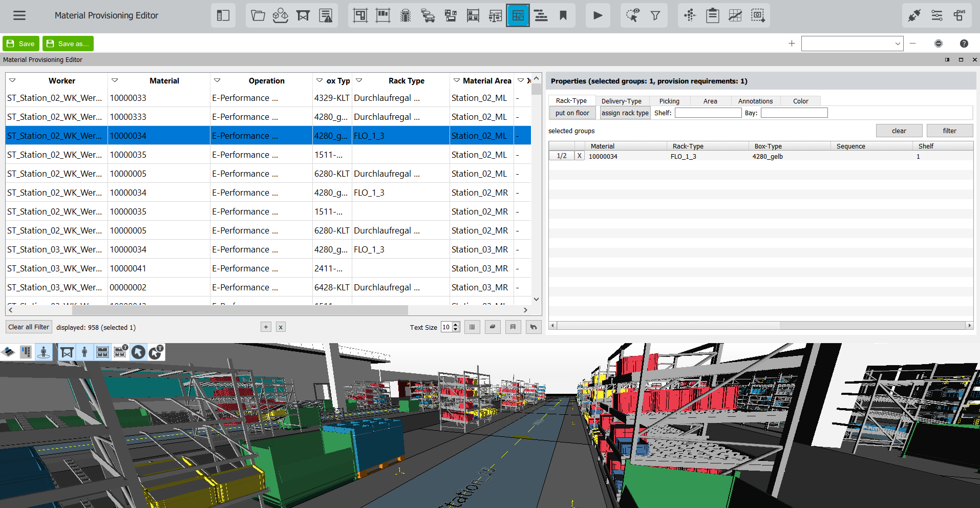Screen dimensions: 980x508
Task: Switch to Annotations tab
Action: tap(755, 101)
